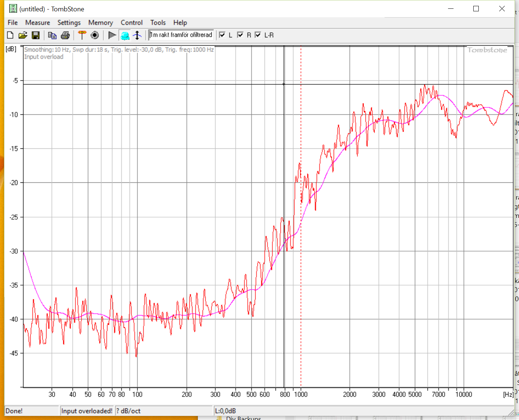Screen dimensions: 519x420
Task: Click the smoothing and sweep info line in the graph
Action: coord(119,49)
